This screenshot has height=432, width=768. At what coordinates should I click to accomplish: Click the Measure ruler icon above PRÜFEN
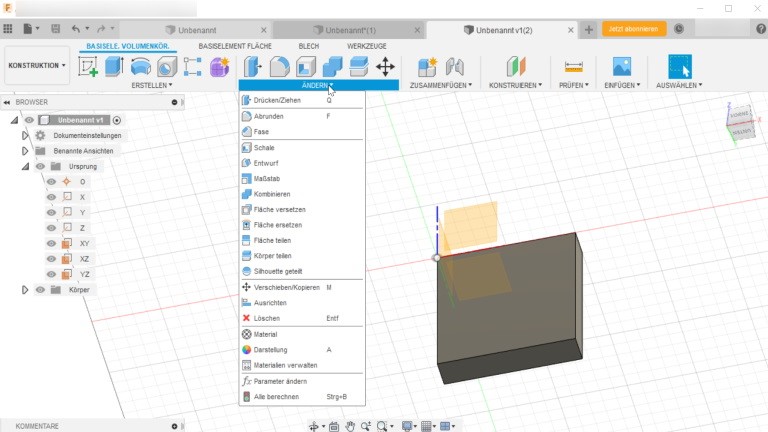[x=573, y=67]
